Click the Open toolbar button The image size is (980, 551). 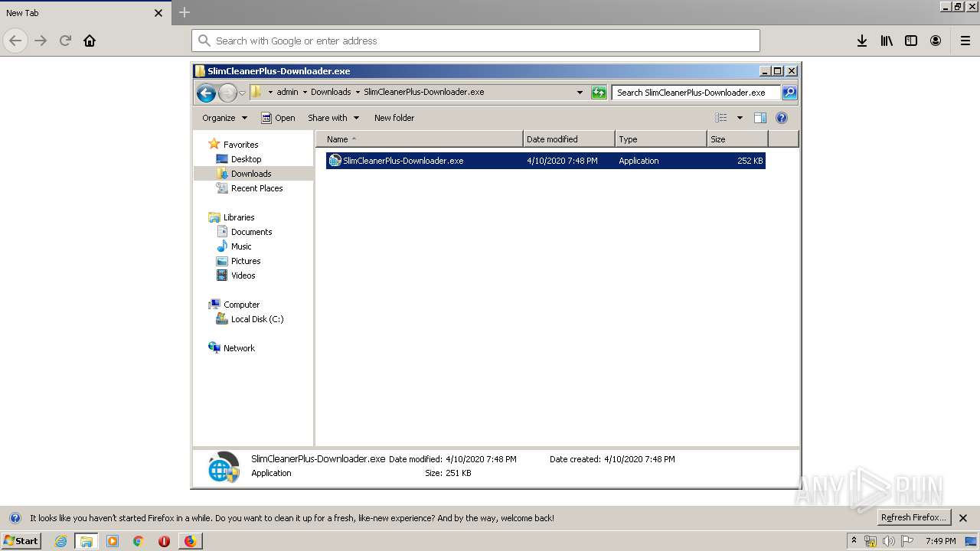(x=278, y=118)
